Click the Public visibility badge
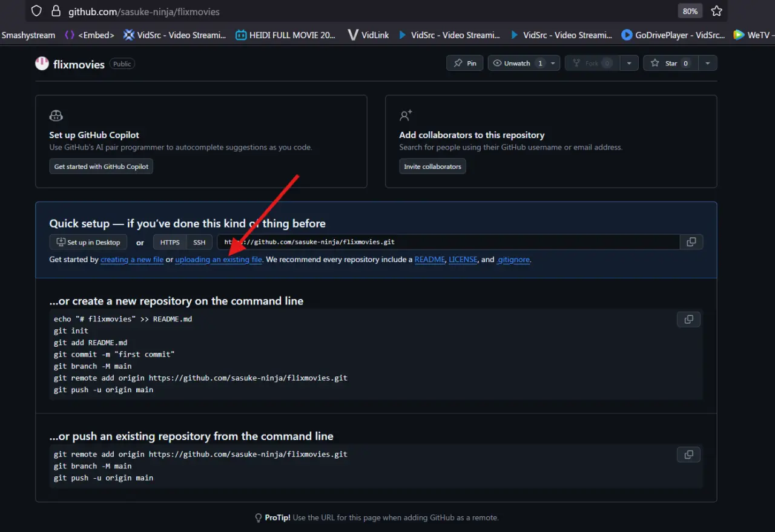Image resolution: width=775 pixels, height=532 pixels. click(122, 64)
